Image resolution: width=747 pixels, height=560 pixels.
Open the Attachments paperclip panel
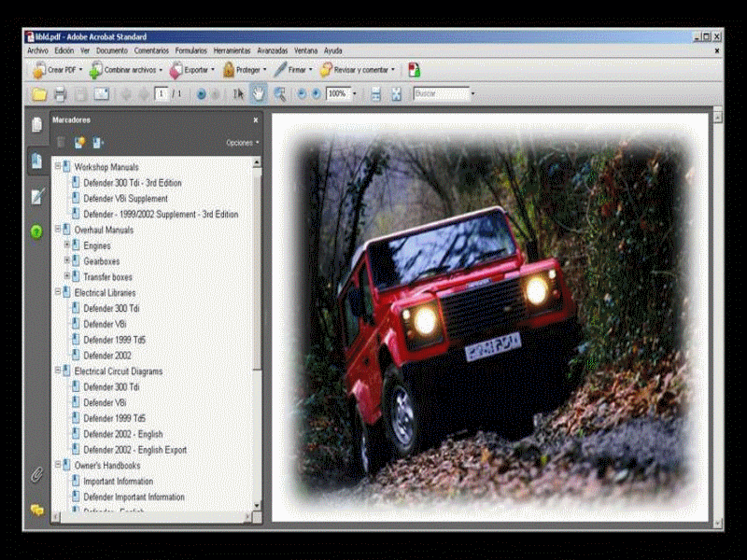coord(36,474)
